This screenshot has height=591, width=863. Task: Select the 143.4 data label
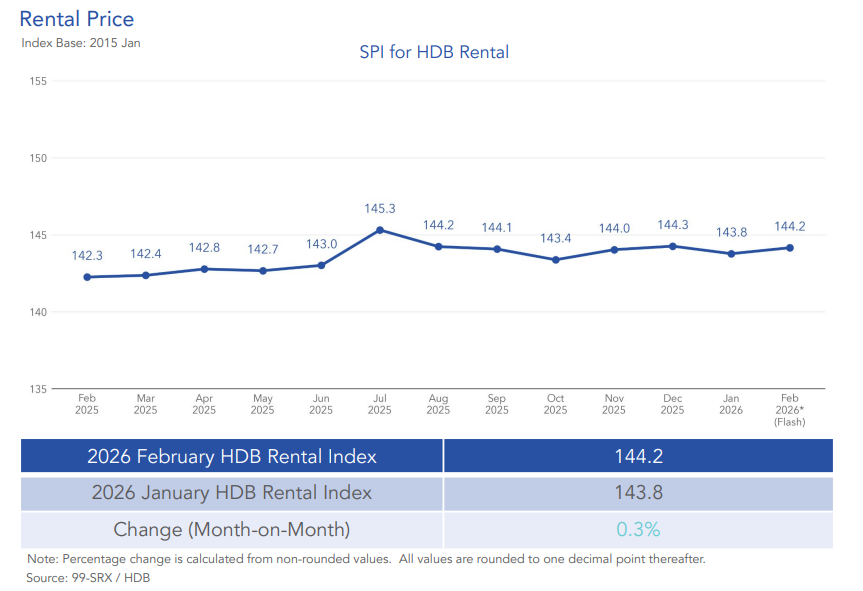point(555,239)
